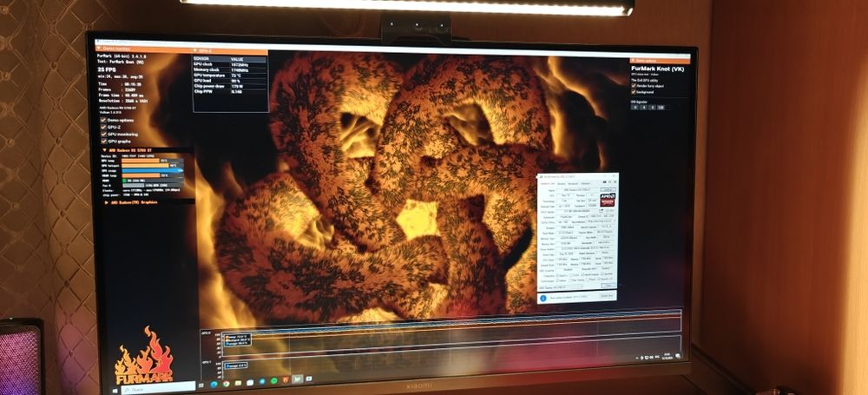Click the blue GPU usage bar
The height and width of the screenshot is (395, 868).
coord(152,171)
